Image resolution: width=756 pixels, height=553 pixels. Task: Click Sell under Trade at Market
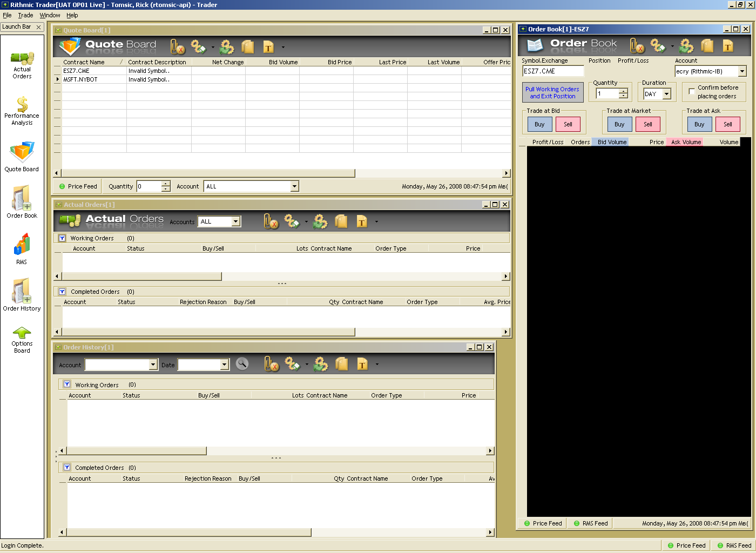pyautogui.click(x=648, y=124)
